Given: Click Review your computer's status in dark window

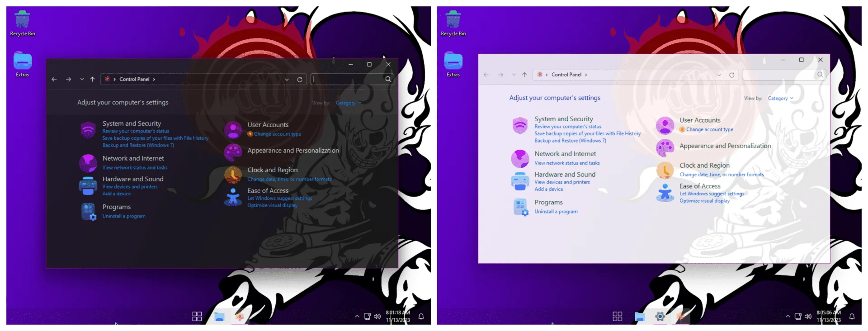Looking at the screenshot, I should [136, 131].
